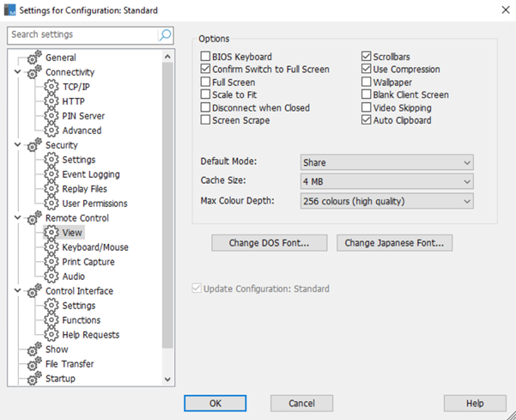The width and height of the screenshot is (516, 420).
Task: Click the gear icon beside File Transfer
Action: point(34,363)
